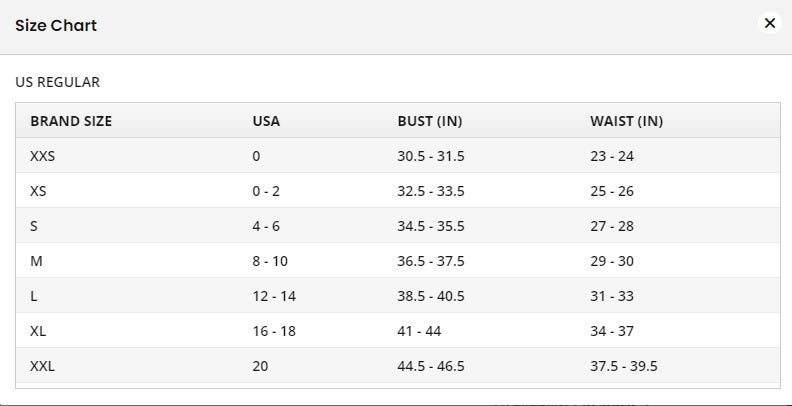Click the S brand size cell
The height and width of the screenshot is (406, 792).
point(34,226)
